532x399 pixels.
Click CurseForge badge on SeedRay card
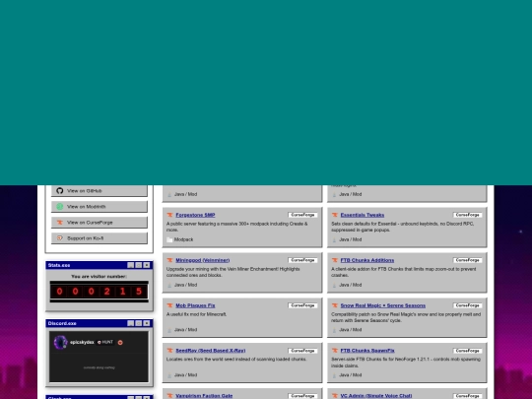(x=302, y=351)
